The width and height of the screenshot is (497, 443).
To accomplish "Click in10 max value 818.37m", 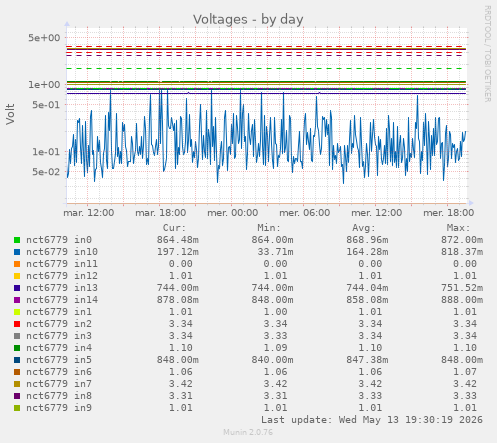I will [462, 252].
